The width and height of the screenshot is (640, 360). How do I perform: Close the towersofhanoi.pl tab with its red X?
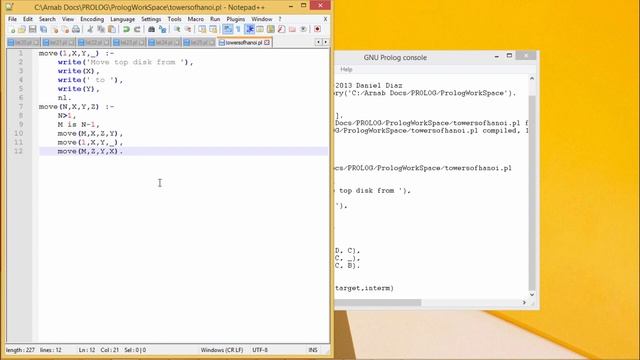267,42
